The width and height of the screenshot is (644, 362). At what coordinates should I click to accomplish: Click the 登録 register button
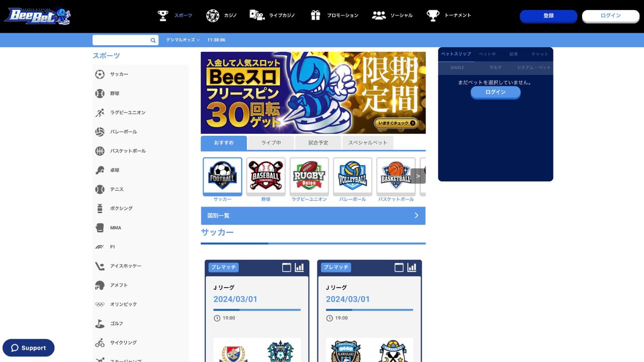548,16
